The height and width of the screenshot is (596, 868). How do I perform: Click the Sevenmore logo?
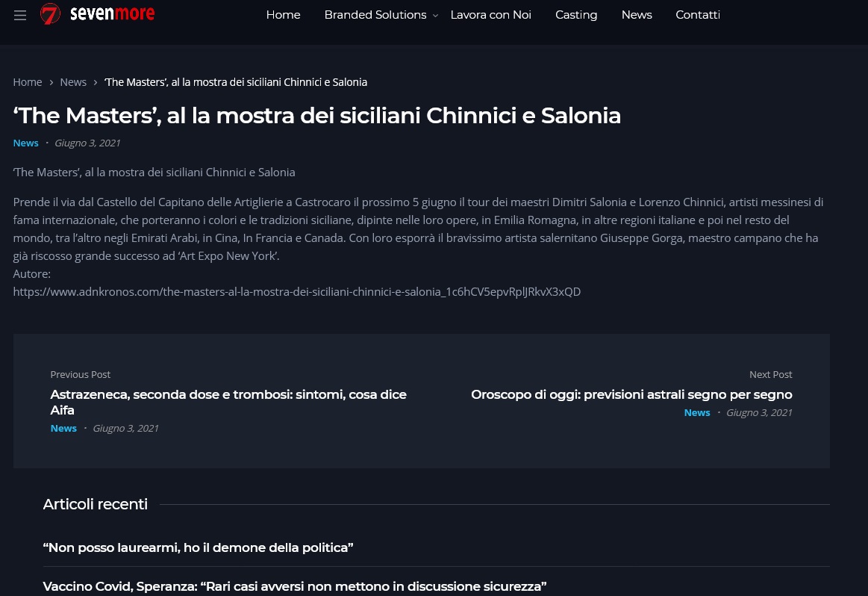point(98,14)
